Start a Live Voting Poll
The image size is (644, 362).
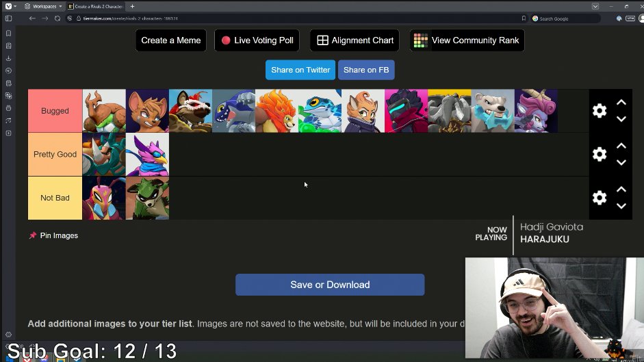click(x=257, y=40)
